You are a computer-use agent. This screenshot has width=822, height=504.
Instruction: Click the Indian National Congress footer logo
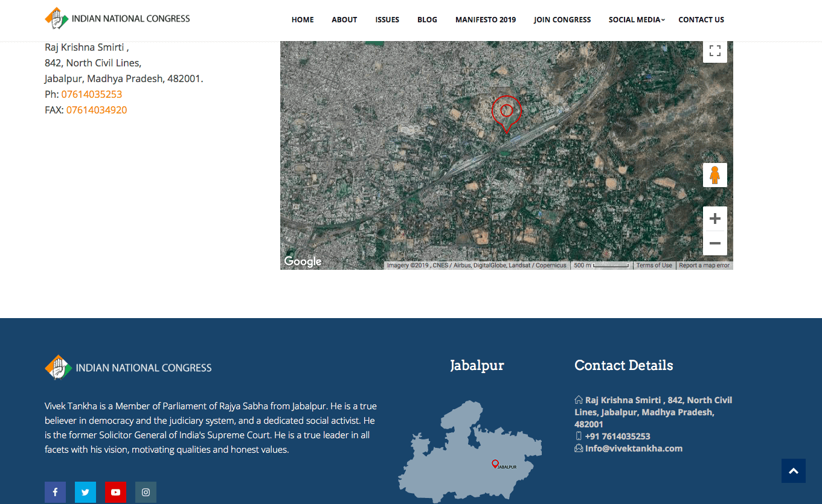click(x=128, y=367)
